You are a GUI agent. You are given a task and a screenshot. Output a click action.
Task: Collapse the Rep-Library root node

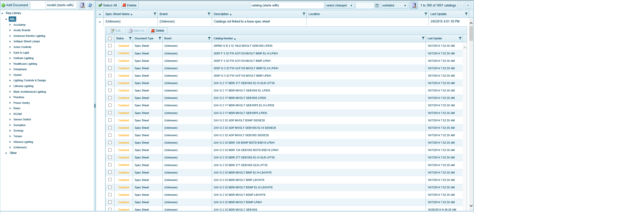[x=2, y=13]
